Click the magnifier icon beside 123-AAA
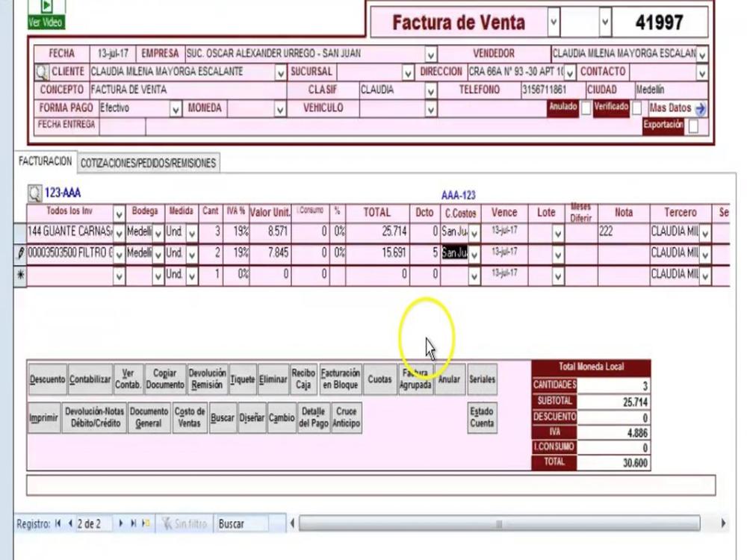This screenshot has height=560, width=747. 35,193
